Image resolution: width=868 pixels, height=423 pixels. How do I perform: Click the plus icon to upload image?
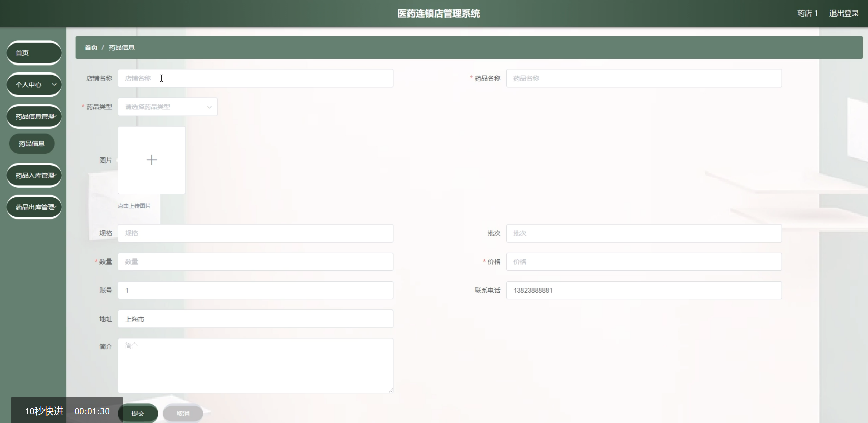pyautogui.click(x=151, y=160)
